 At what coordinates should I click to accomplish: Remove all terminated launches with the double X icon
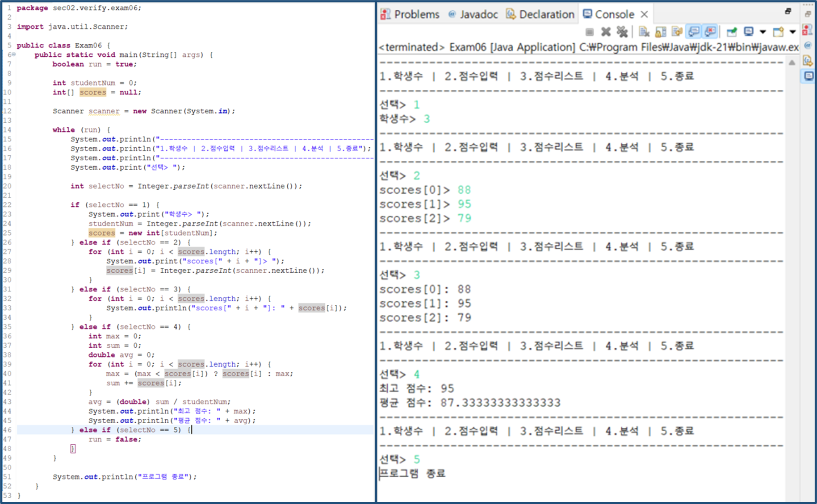coord(622,32)
